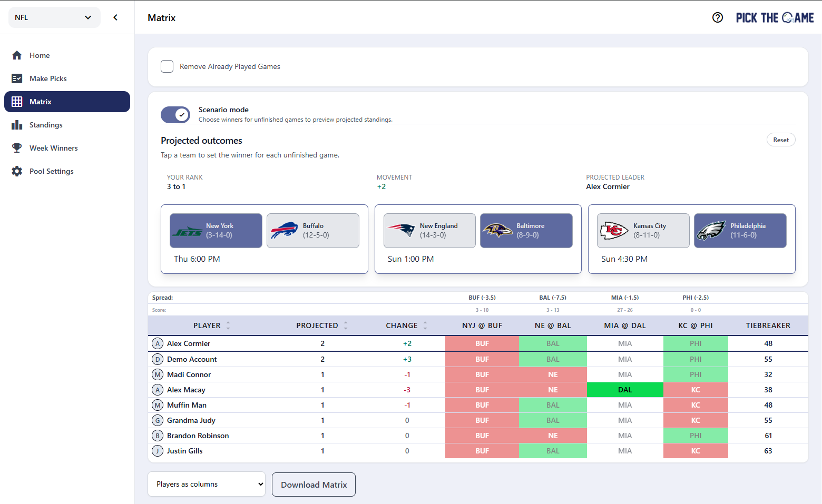Click Alex Macay's avatar circle
This screenshot has height=504, width=822.
(158, 390)
